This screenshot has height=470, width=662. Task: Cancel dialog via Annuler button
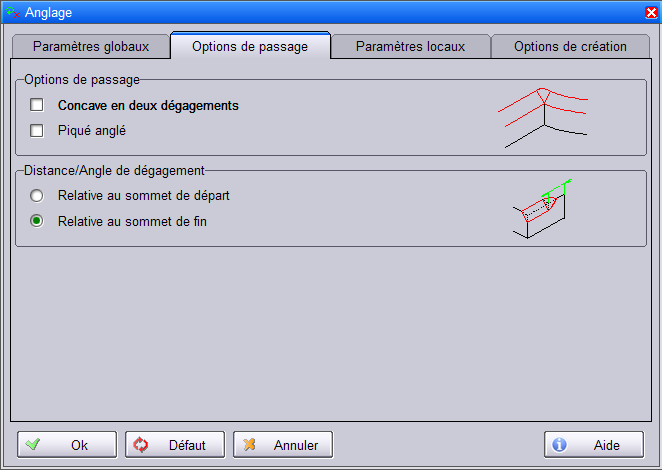[x=283, y=445]
